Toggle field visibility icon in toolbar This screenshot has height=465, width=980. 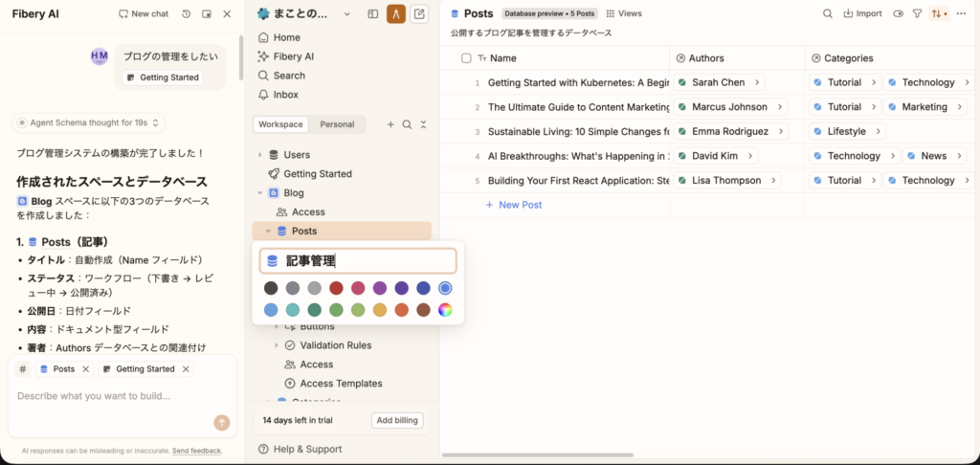pyautogui.click(x=898, y=13)
